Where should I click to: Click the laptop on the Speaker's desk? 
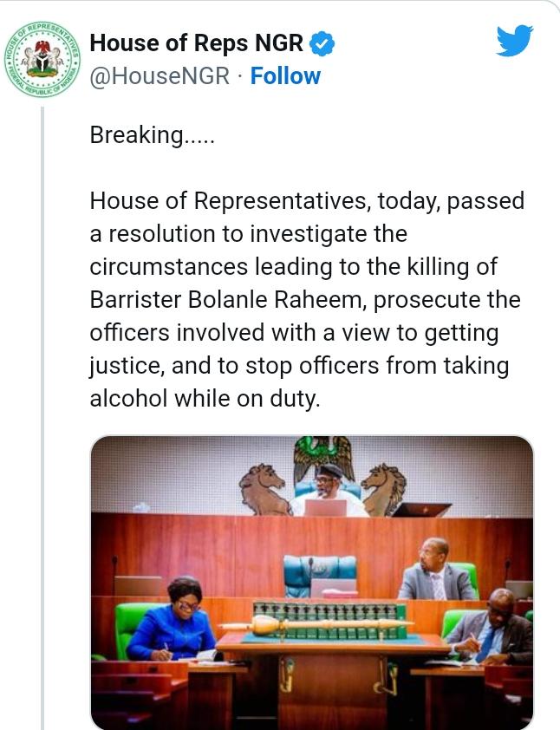pyautogui.click(x=324, y=507)
